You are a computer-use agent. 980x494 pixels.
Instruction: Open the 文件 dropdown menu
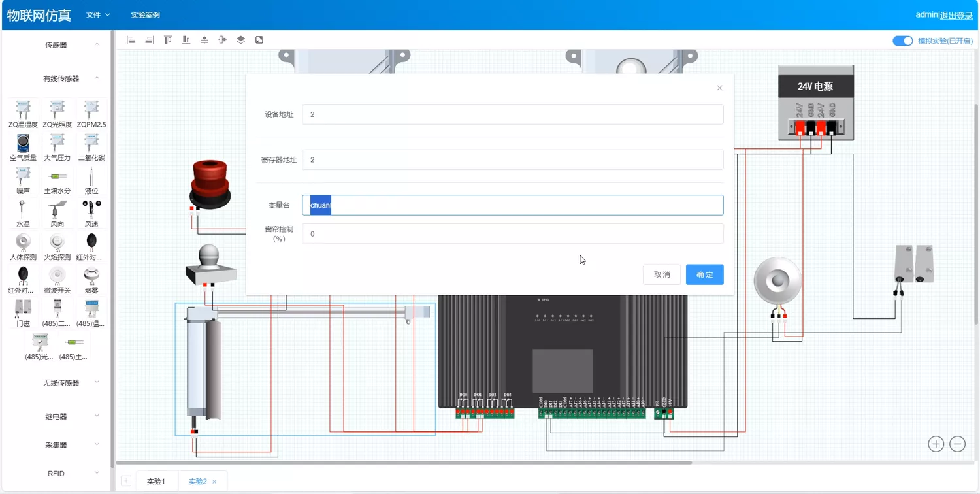[98, 14]
